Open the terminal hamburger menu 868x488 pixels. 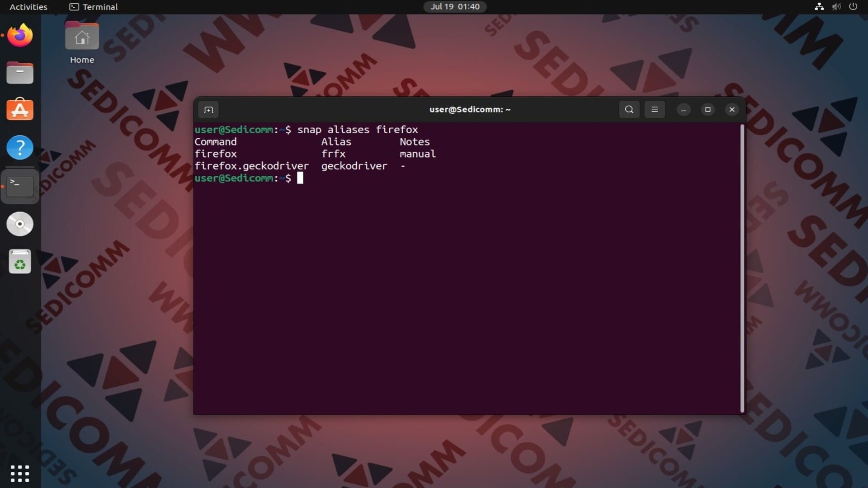tap(654, 109)
